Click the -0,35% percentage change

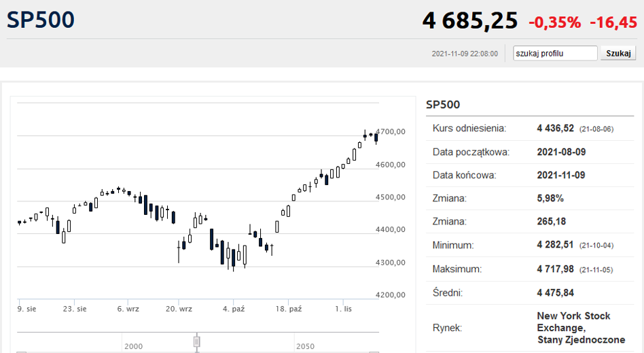[x=555, y=22]
